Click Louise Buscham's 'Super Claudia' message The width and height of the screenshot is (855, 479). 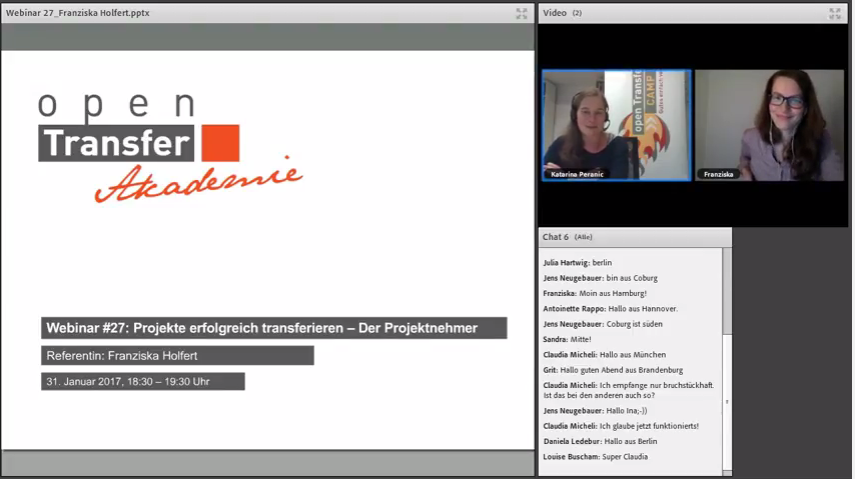[x=595, y=456]
